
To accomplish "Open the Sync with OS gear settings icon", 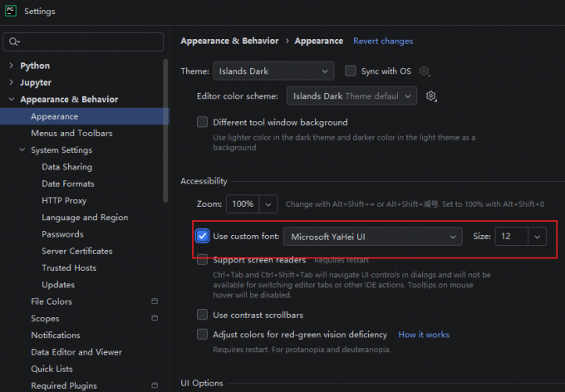I will [x=425, y=71].
